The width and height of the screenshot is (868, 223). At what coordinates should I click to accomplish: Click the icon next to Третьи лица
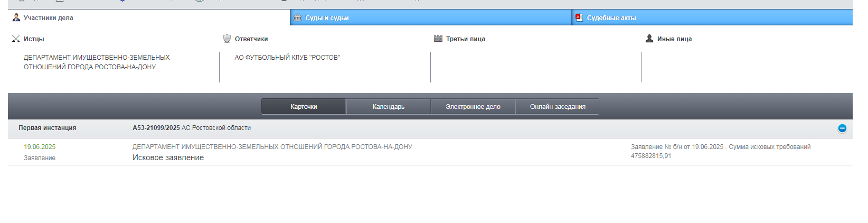pos(438,39)
